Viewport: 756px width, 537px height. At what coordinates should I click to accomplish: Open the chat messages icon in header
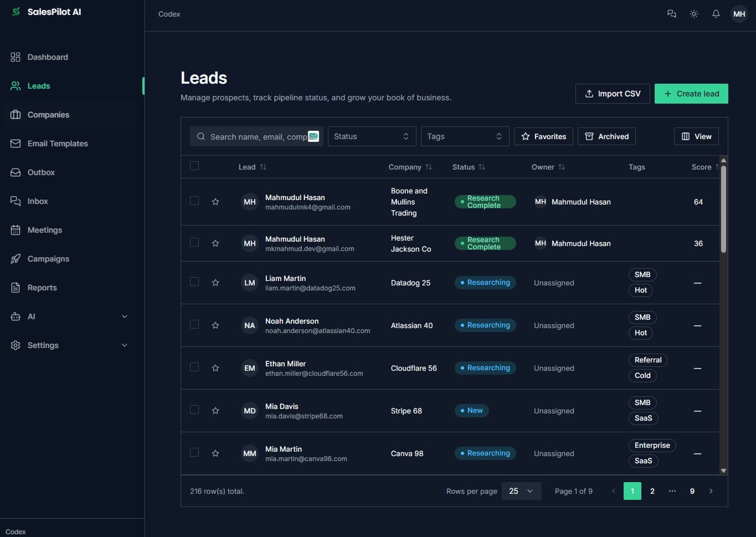click(672, 14)
